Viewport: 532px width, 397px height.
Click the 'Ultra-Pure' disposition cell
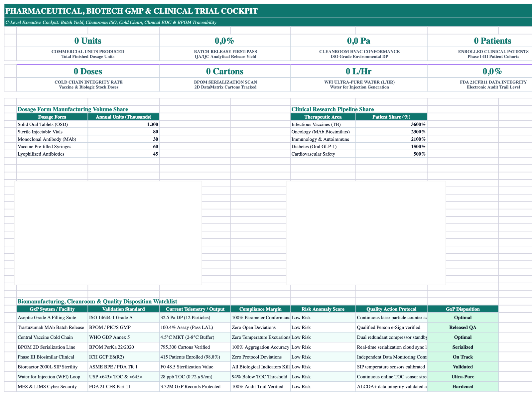(463, 377)
